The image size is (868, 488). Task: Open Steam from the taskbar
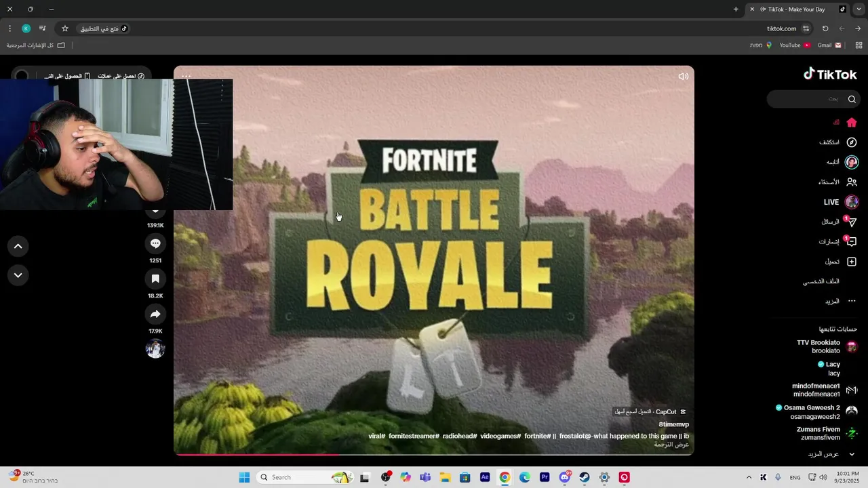click(585, 477)
